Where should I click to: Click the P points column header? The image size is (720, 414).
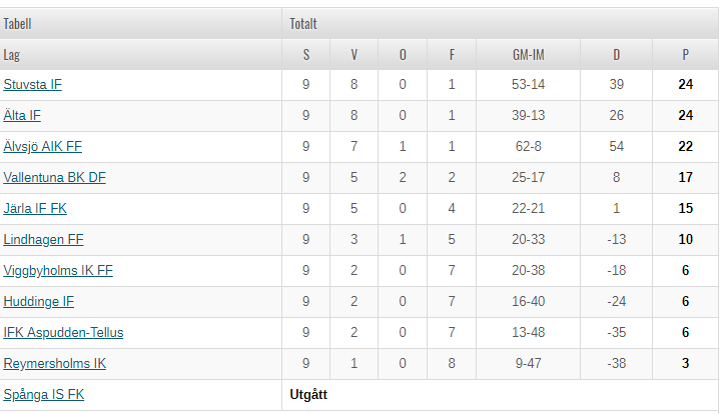tap(686, 55)
